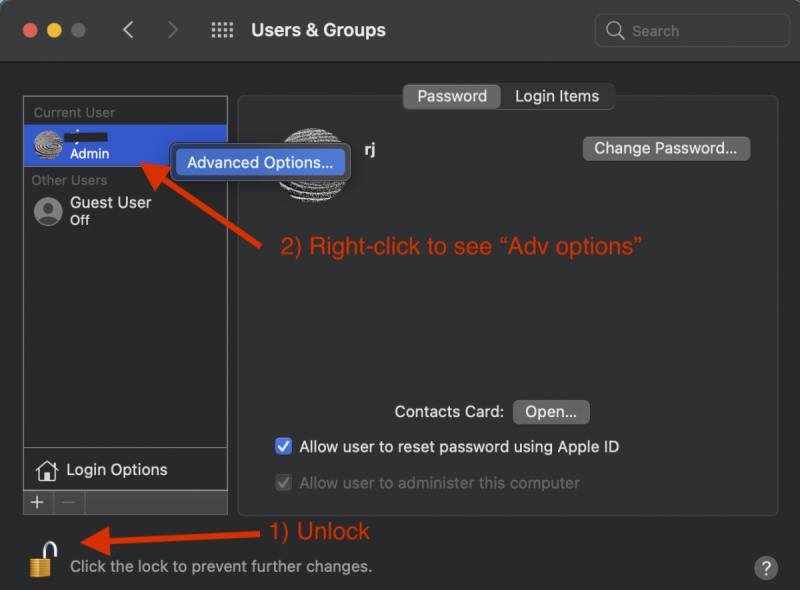Click the minus button to remove user

point(68,502)
